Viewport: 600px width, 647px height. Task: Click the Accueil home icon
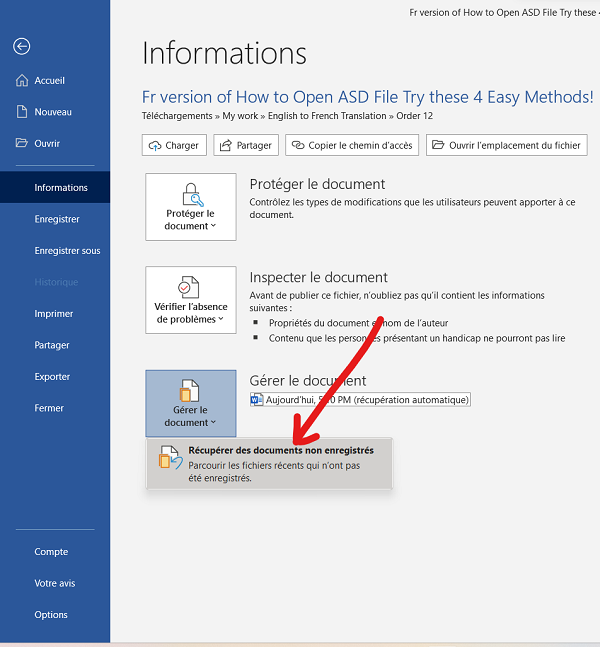22,80
